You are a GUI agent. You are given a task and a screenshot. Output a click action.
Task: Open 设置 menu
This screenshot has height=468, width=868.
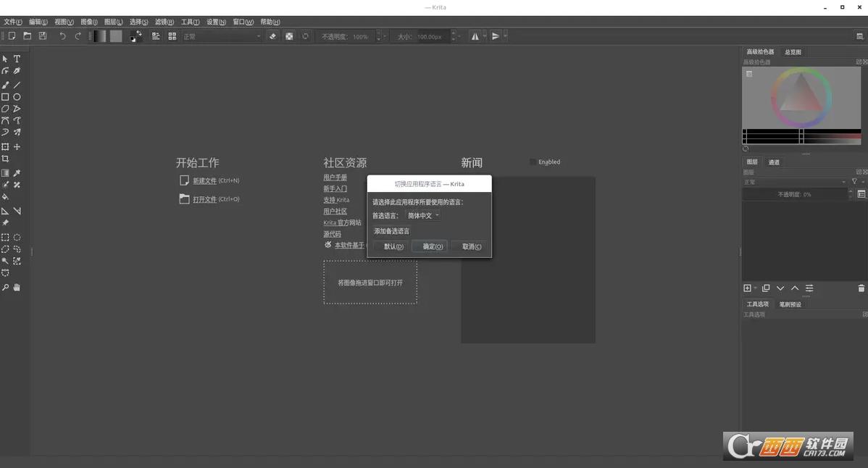point(216,22)
